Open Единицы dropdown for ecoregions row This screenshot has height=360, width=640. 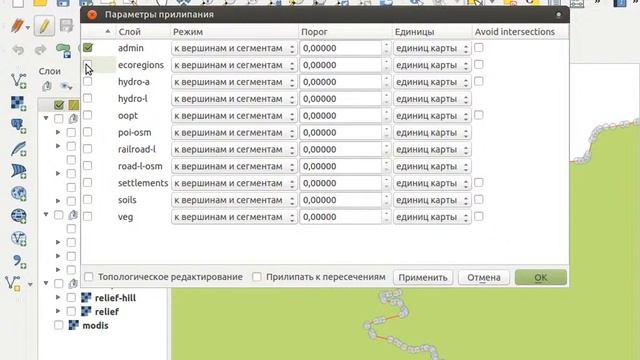[x=432, y=65]
